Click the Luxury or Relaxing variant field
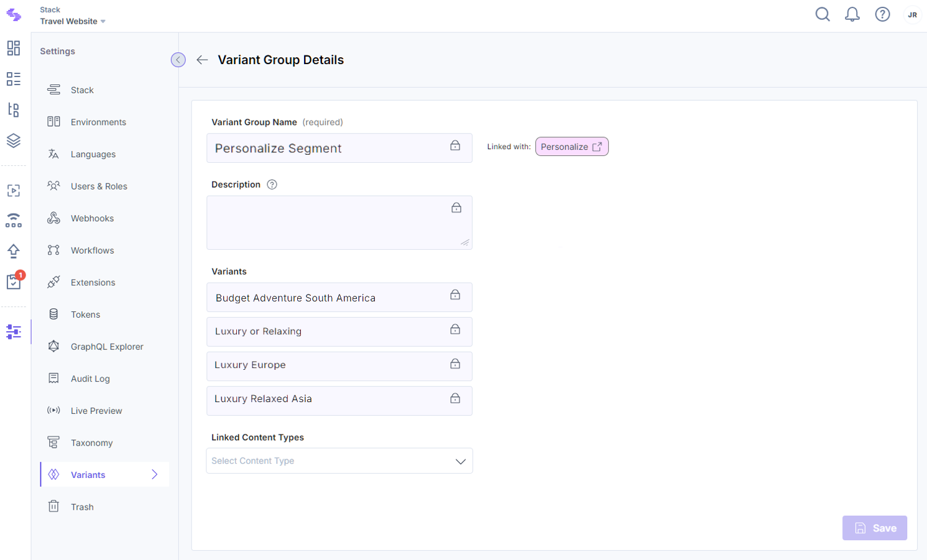Screen dimensions: 927x560 point(339,332)
